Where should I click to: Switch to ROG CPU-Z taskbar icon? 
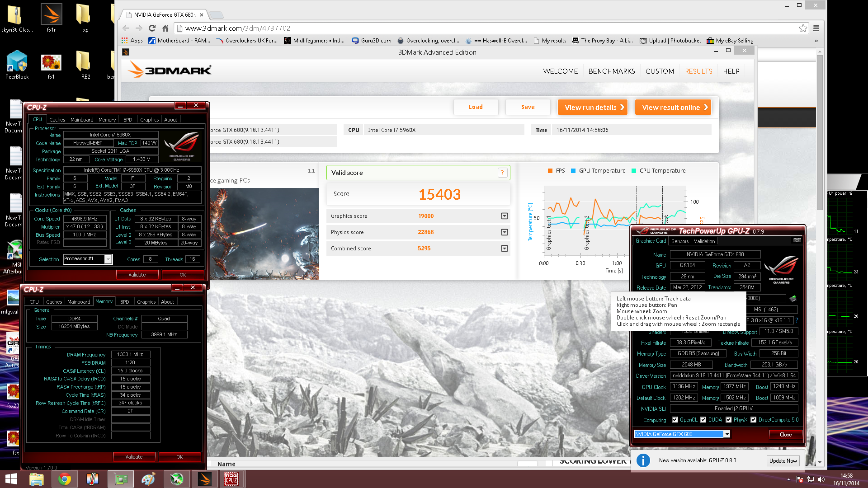pyautogui.click(x=231, y=479)
